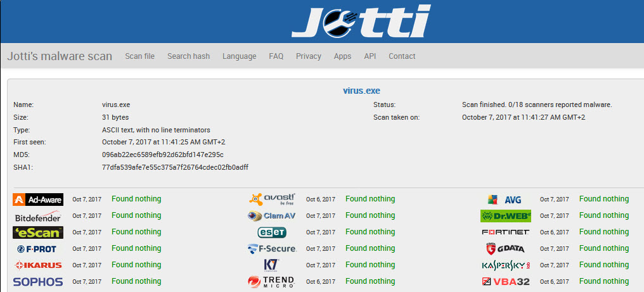Click the scan finished status text
The width and height of the screenshot is (644, 292).
pos(538,105)
